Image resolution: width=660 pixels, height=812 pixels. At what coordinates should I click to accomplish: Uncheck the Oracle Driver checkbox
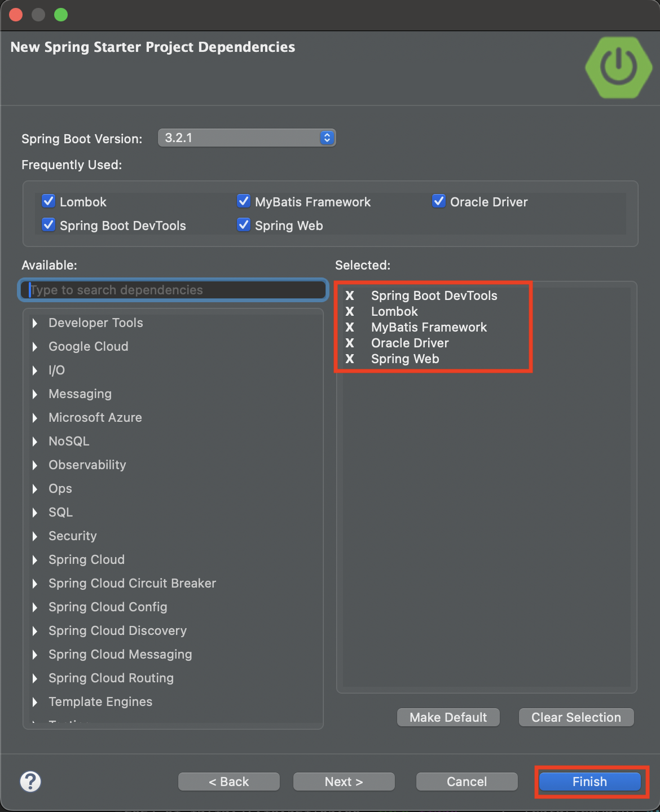(x=439, y=201)
